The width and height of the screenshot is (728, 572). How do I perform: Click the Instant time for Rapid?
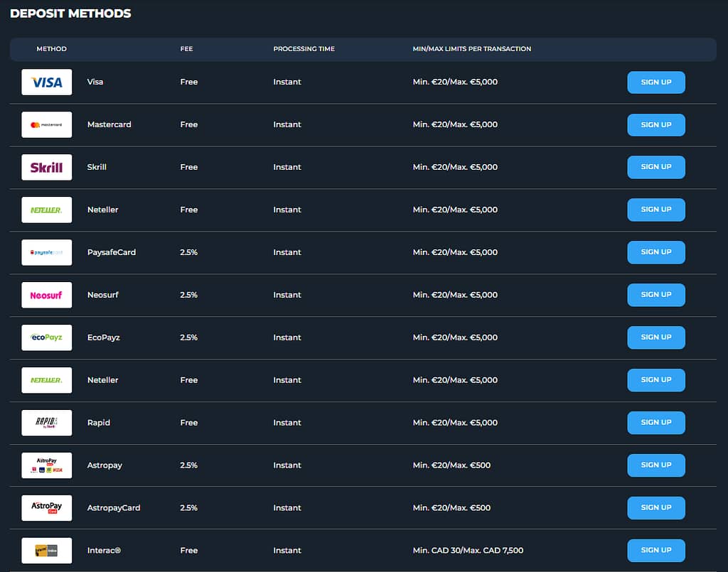click(x=287, y=423)
